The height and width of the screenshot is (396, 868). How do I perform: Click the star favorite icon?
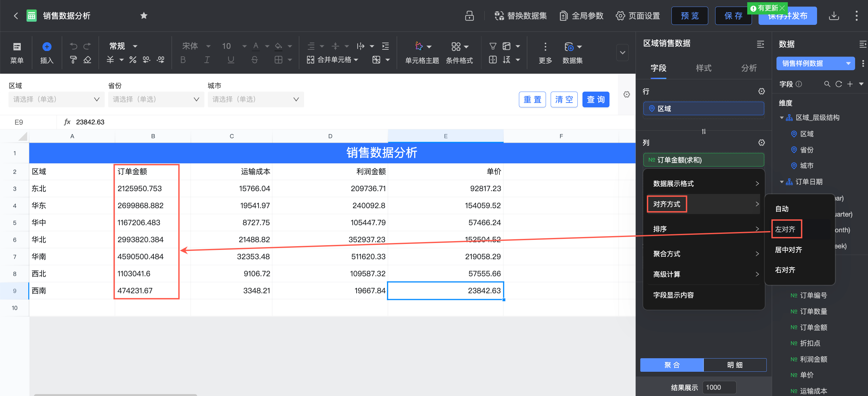click(143, 15)
